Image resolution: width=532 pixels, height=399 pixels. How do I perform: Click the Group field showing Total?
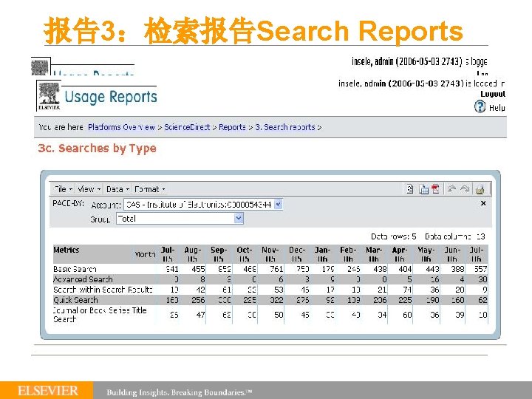(x=180, y=218)
